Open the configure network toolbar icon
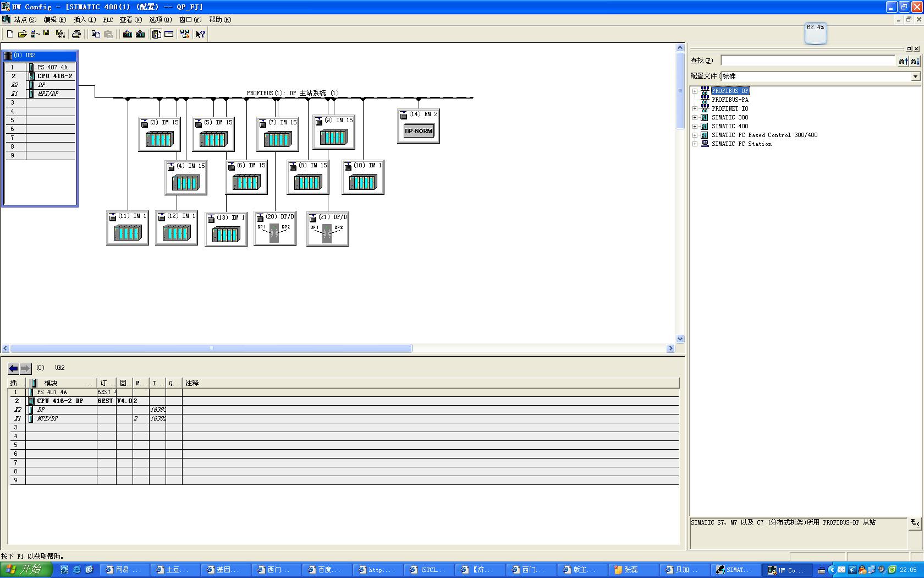924x578 pixels. [185, 34]
